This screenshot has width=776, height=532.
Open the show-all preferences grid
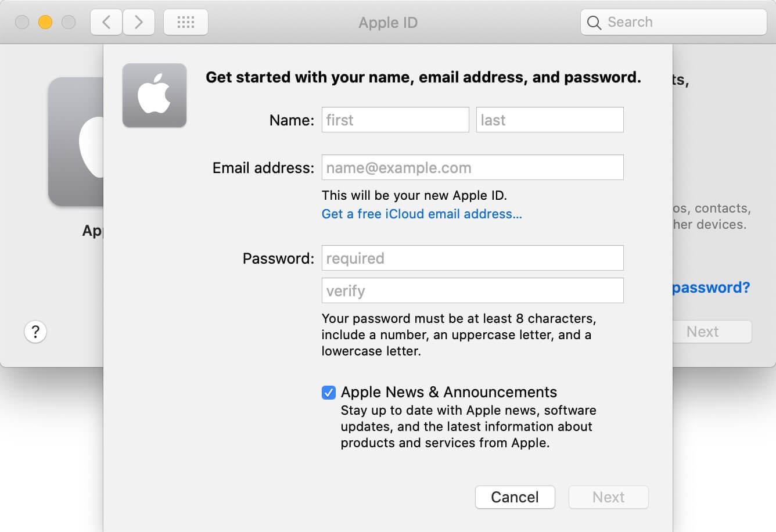[186, 23]
